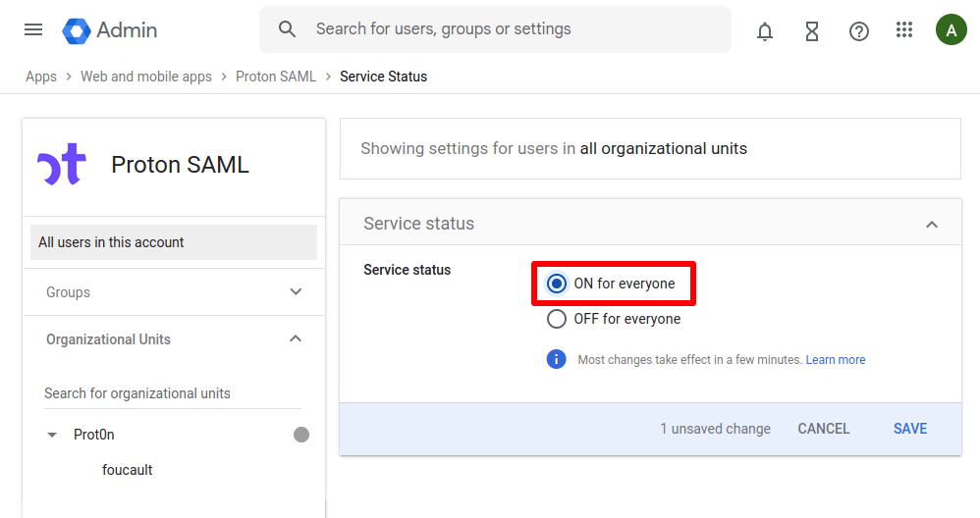Select the Prot0n organizational unit
Screen dimensions: 980x518
click(x=93, y=435)
